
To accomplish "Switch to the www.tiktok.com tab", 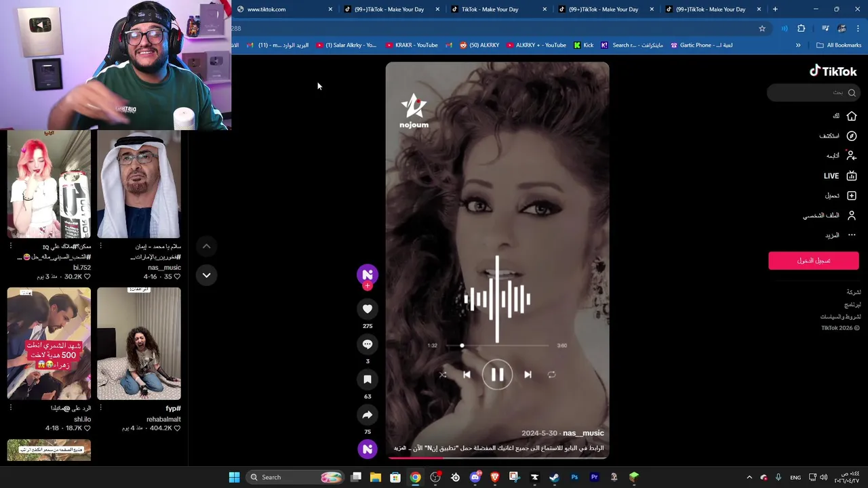I will 285,9.
